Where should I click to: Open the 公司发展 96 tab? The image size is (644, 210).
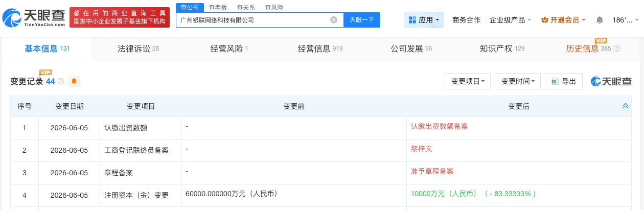pyautogui.click(x=411, y=49)
